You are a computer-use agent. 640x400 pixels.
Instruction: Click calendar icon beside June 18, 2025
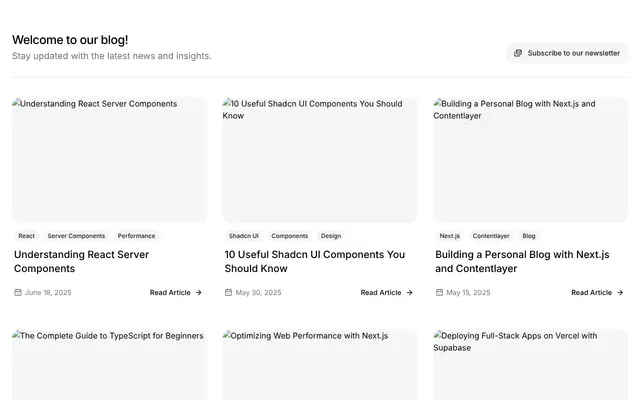pos(18,292)
